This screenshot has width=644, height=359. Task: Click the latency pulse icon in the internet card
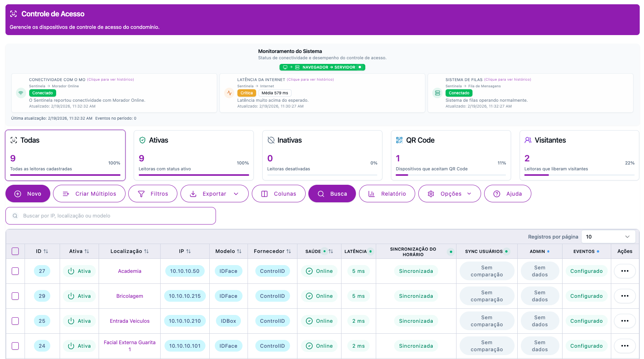(x=229, y=93)
